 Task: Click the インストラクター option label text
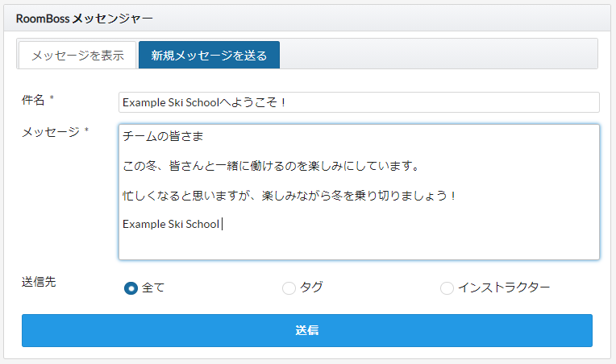[504, 288]
